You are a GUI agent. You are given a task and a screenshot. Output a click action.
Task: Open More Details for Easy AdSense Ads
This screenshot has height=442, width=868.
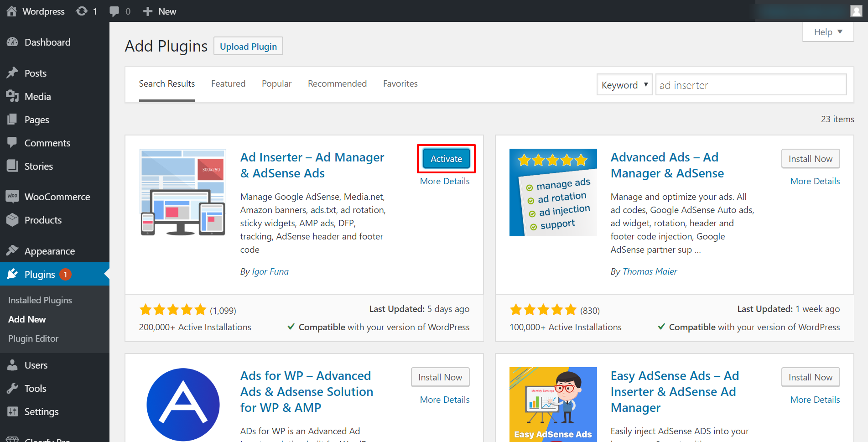coord(815,400)
